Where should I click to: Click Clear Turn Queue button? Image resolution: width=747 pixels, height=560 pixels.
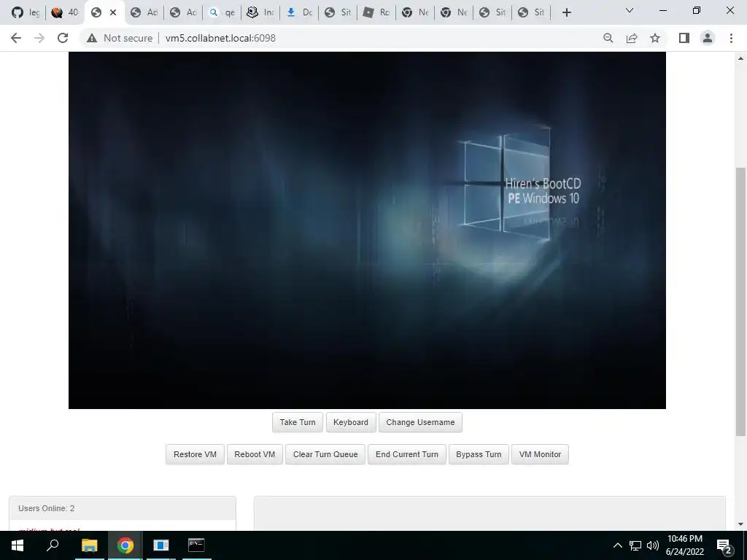[325, 454]
